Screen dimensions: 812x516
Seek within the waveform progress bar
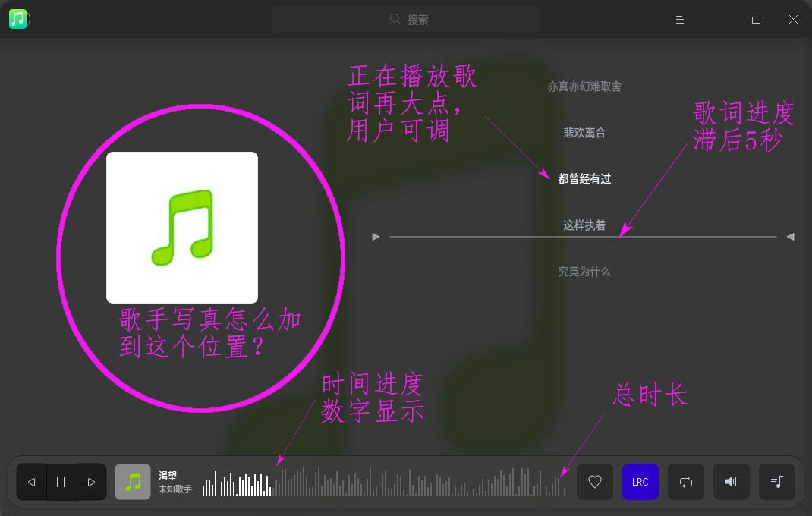point(384,482)
